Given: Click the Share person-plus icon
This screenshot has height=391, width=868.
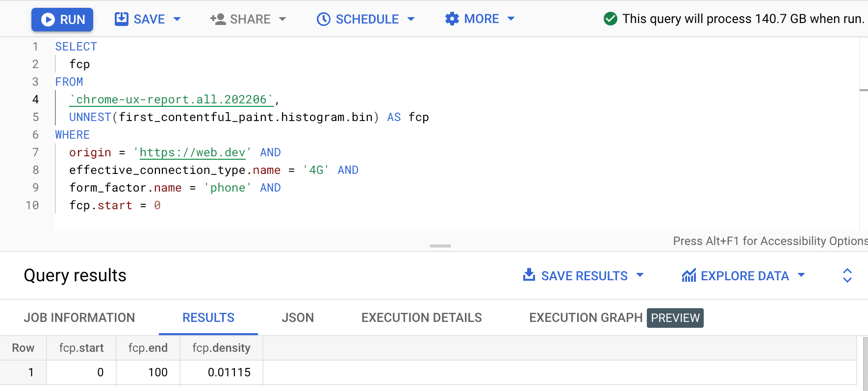Looking at the screenshot, I should (x=218, y=19).
